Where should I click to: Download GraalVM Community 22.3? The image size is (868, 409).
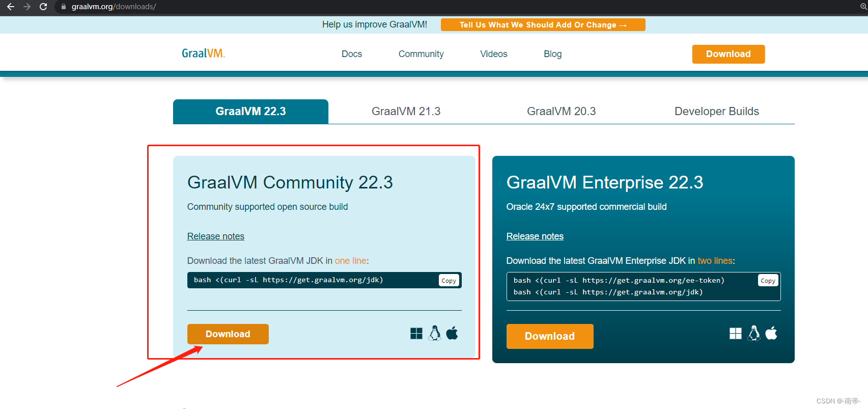228,334
